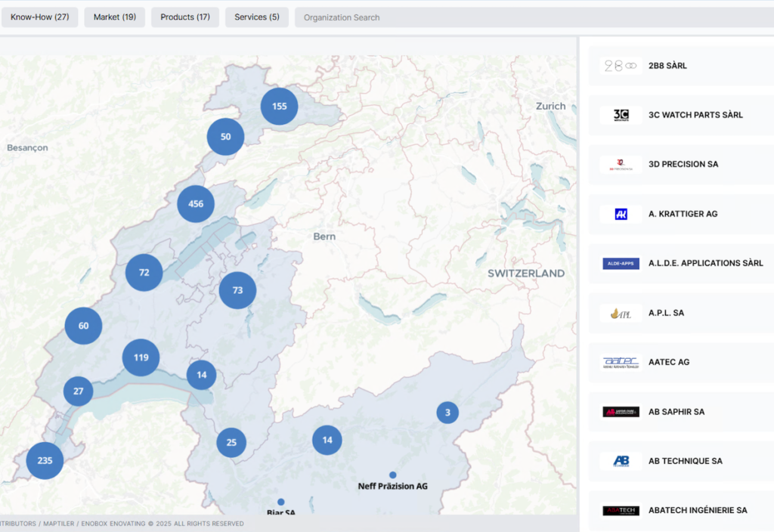Expand the 235 cluster in the southwest

(45, 460)
